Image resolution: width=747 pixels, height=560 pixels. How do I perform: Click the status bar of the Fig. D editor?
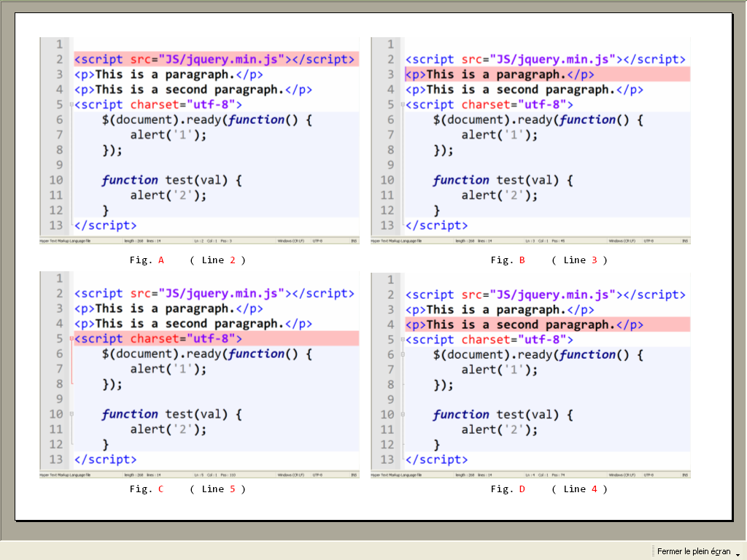click(x=530, y=475)
